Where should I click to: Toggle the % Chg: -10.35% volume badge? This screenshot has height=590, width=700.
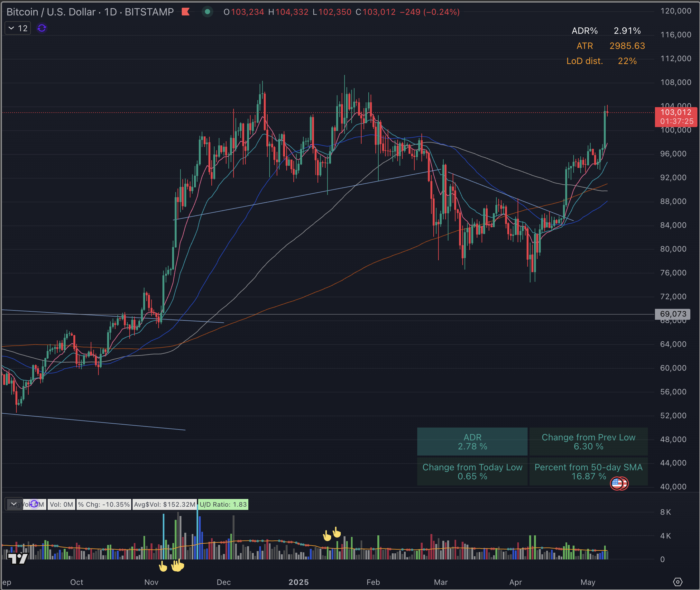click(104, 504)
